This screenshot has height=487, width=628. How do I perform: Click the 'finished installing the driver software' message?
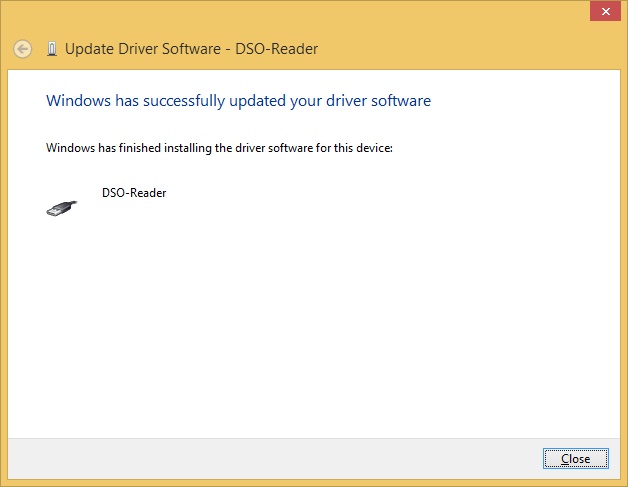219,148
